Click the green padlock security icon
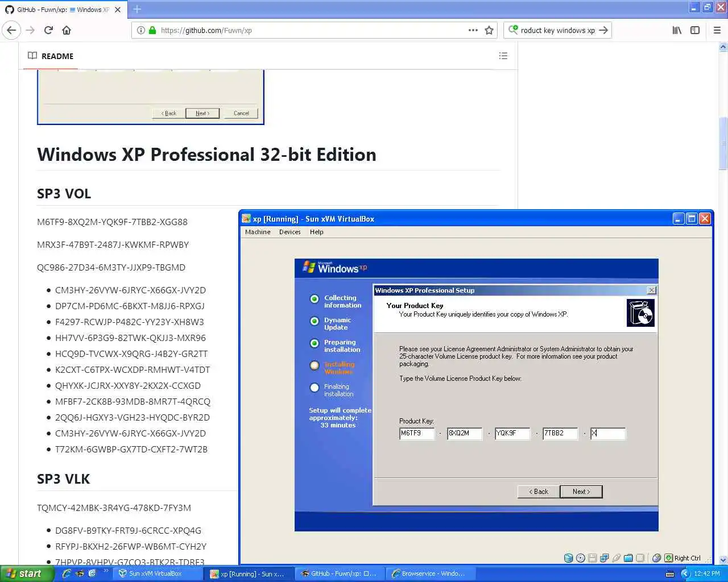 coord(152,30)
